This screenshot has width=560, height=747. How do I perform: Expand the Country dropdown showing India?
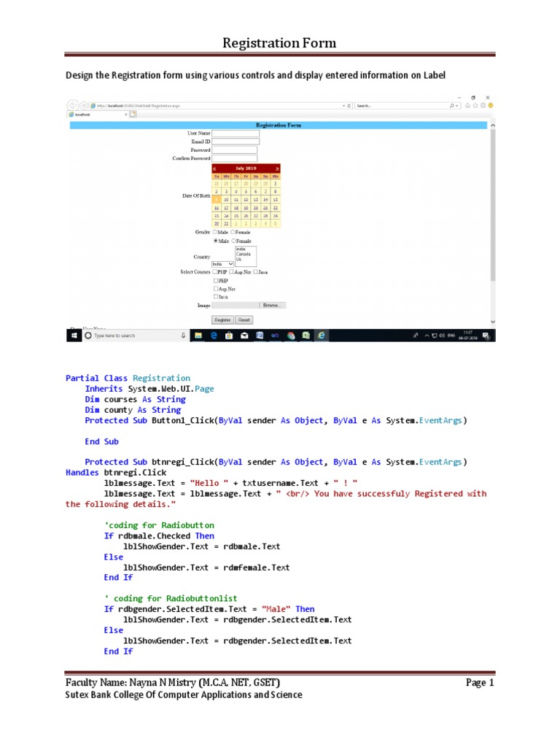coord(231,263)
